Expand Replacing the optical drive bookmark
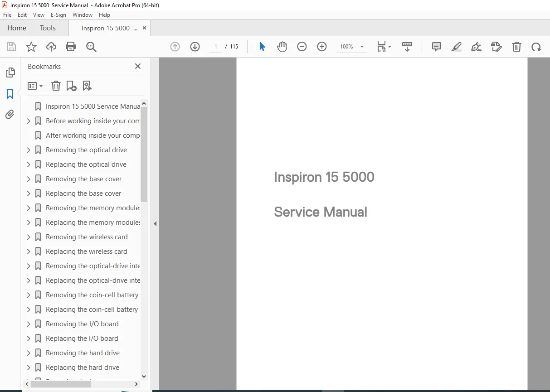This screenshot has height=392, width=550. [29, 165]
